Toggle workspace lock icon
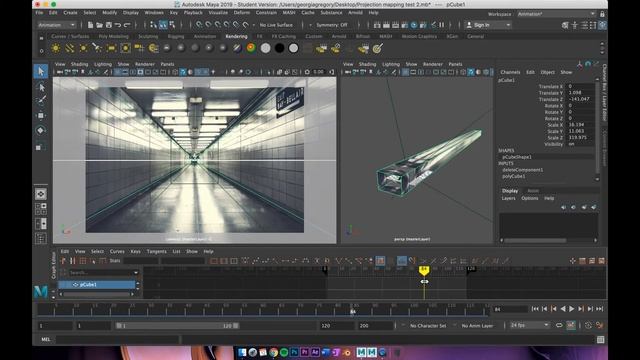 [x=602, y=14]
